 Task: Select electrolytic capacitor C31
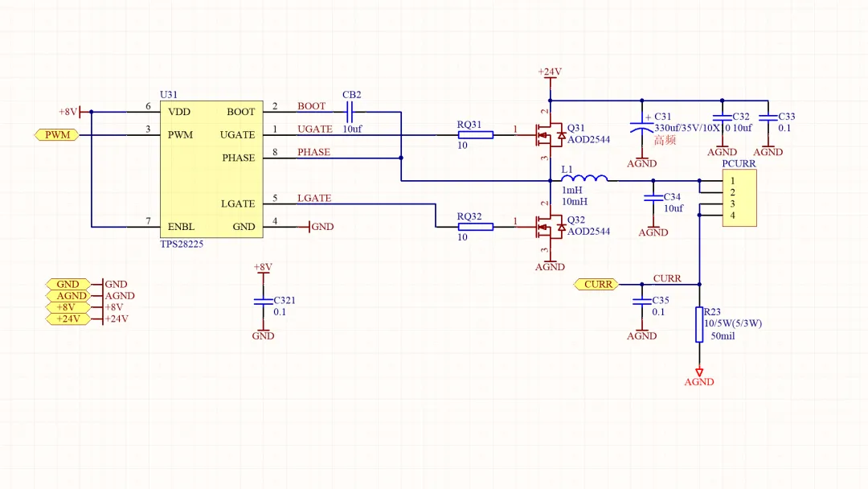pos(641,127)
